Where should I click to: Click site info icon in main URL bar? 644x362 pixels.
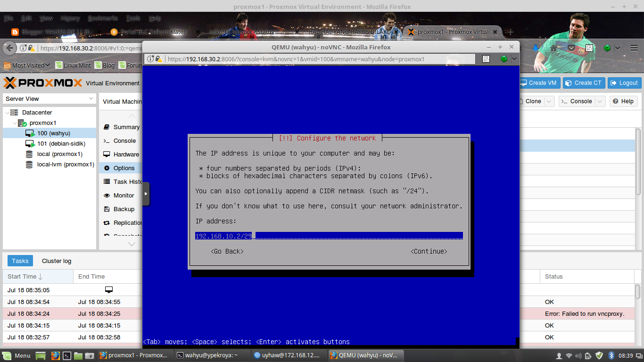pos(23,48)
